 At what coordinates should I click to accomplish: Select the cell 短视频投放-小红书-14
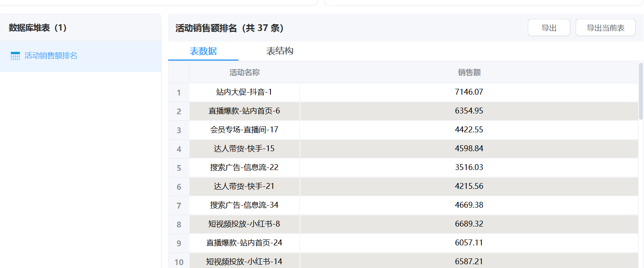pos(244,262)
